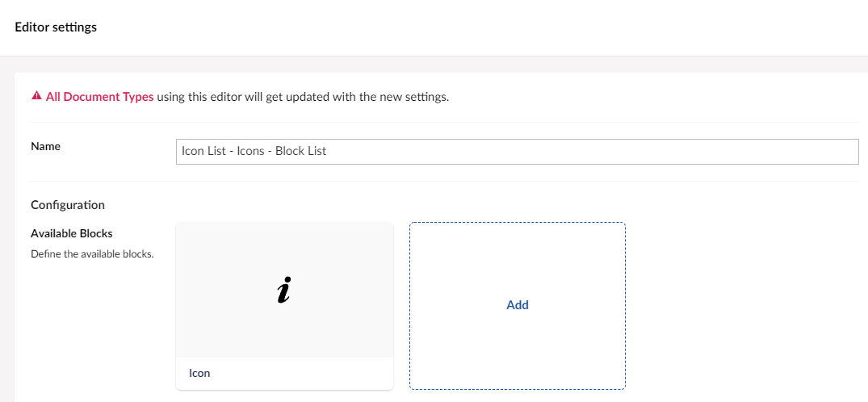Click the Name input field

(x=517, y=151)
